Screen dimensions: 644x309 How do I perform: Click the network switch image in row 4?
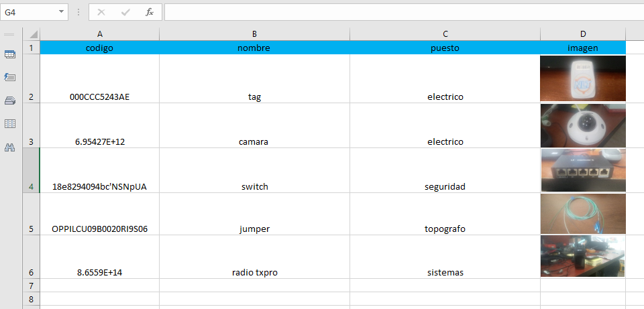click(x=583, y=170)
